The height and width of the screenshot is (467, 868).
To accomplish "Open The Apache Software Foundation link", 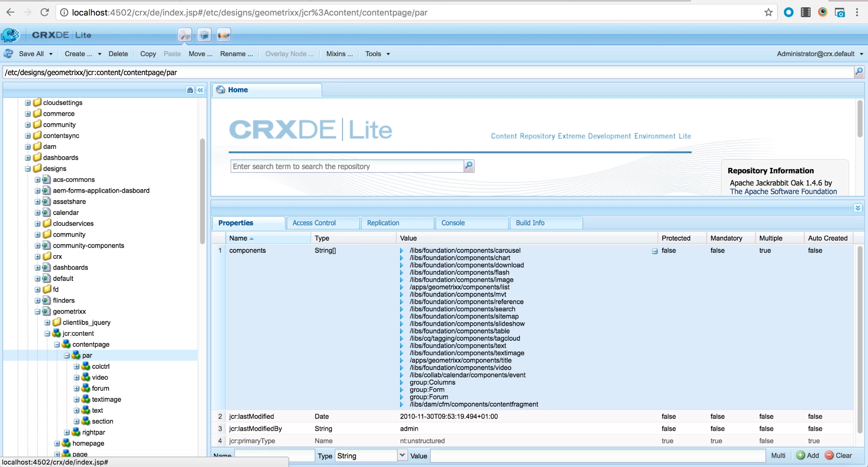I will [783, 191].
